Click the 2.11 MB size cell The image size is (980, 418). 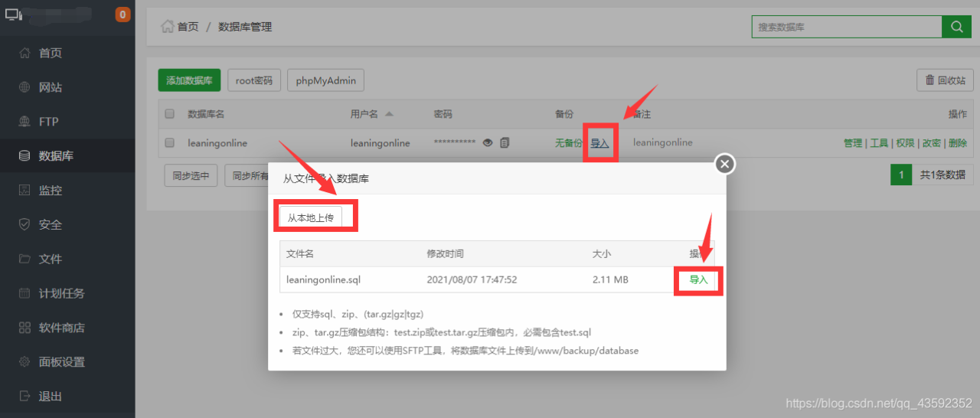pyautogui.click(x=610, y=280)
